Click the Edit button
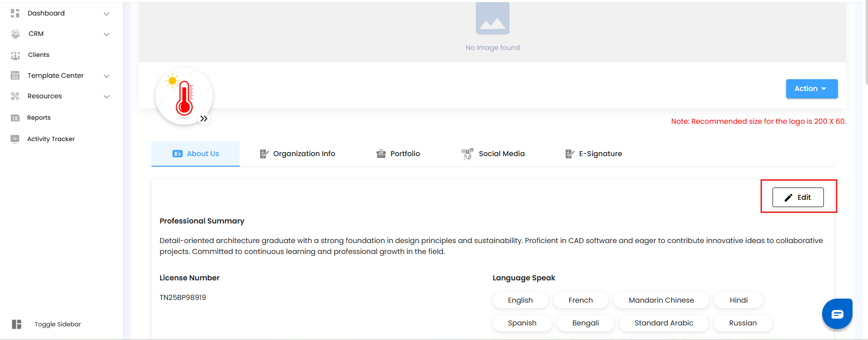Image resolution: width=868 pixels, height=340 pixels. pyautogui.click(x=798, y=198)
